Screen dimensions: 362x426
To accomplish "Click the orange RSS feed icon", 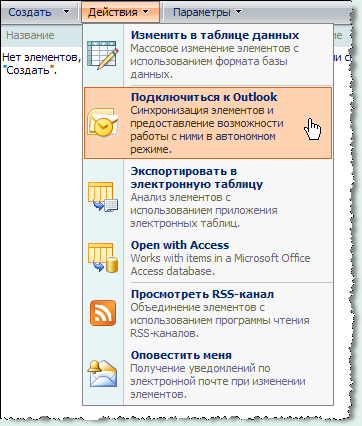I will 103,313.
